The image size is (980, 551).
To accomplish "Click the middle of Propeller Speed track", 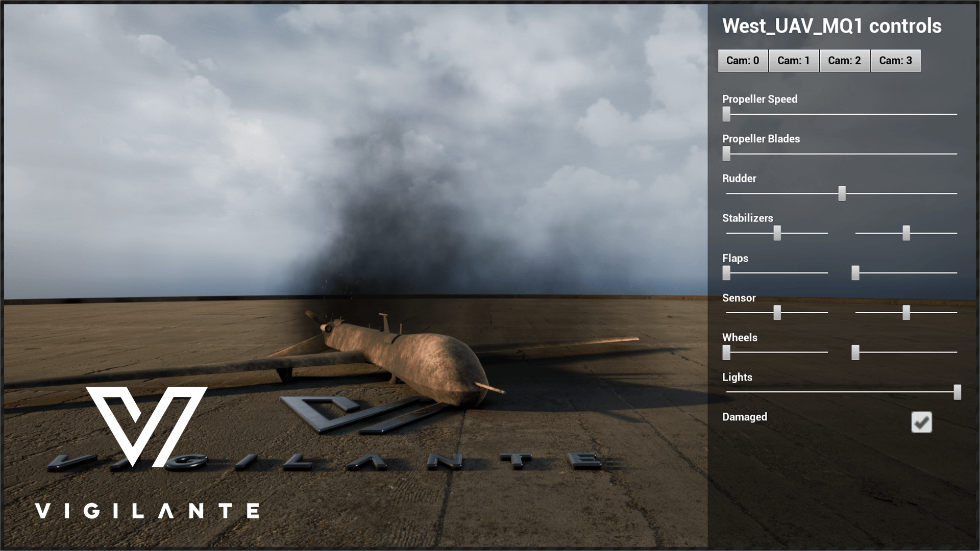I will click(x=842, y=114).
